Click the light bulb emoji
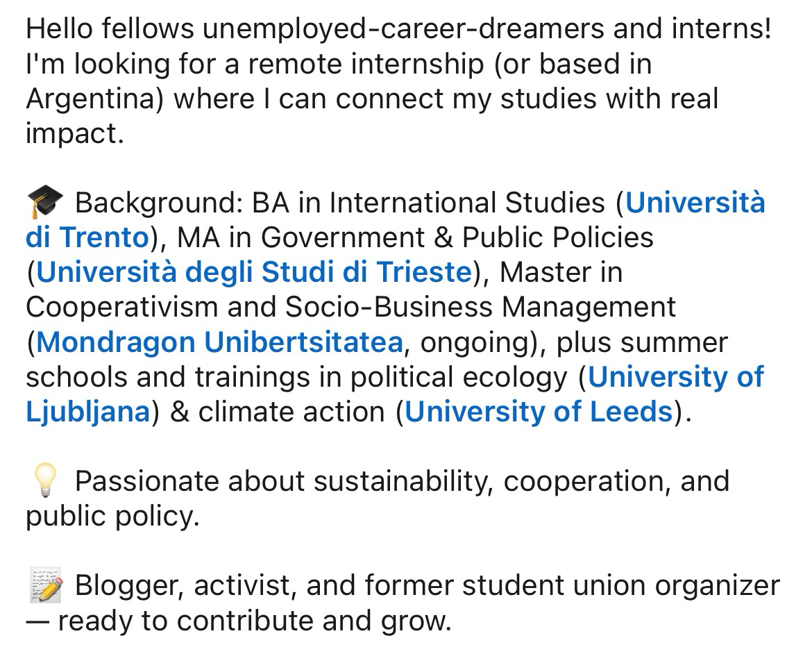 [x=44, y=481]
